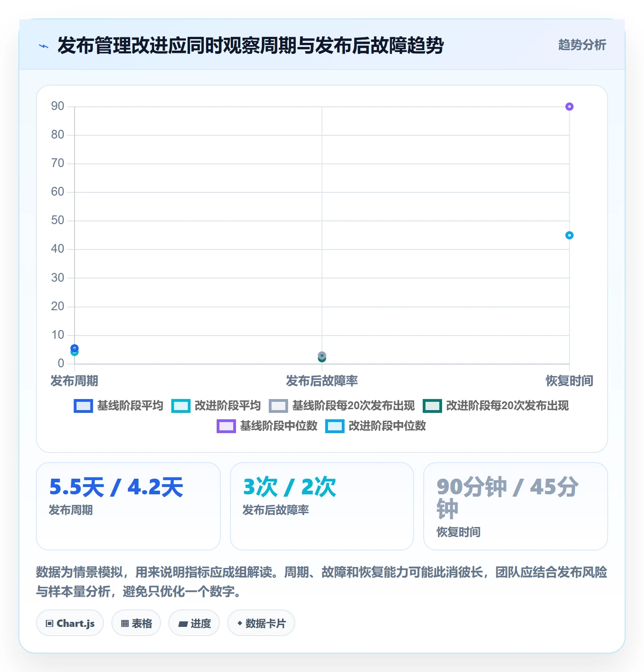Click the 发布周期 card caption
Viewport: 644px width, 672px height.
pos(71,510)
